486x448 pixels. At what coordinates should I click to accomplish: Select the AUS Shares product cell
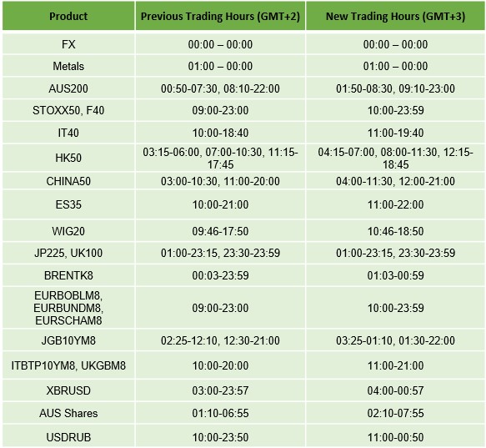pos(68,413)
